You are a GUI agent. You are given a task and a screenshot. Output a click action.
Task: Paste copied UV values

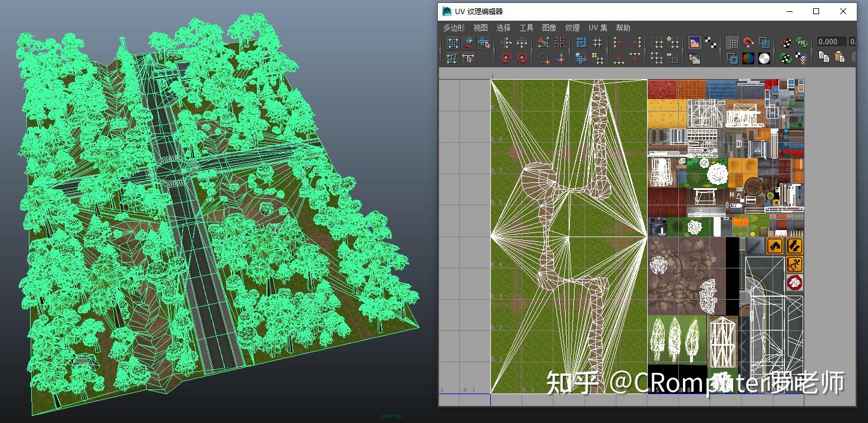(841, 58)
